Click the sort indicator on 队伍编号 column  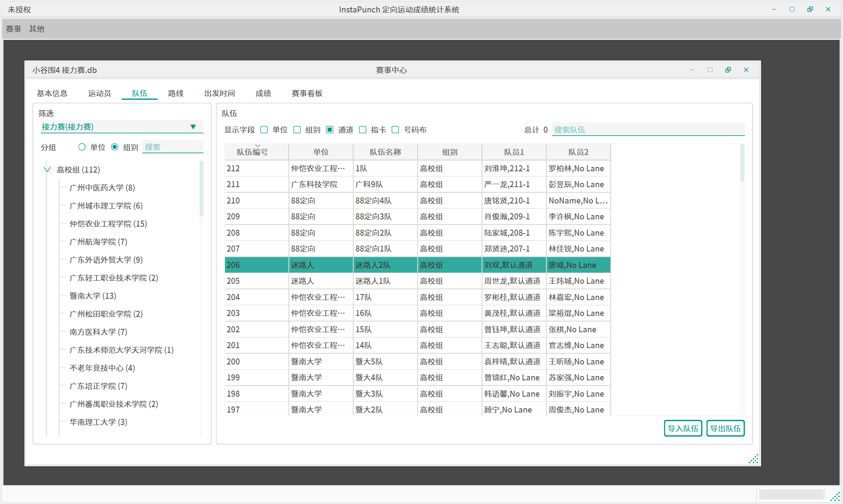coord(258,146)
